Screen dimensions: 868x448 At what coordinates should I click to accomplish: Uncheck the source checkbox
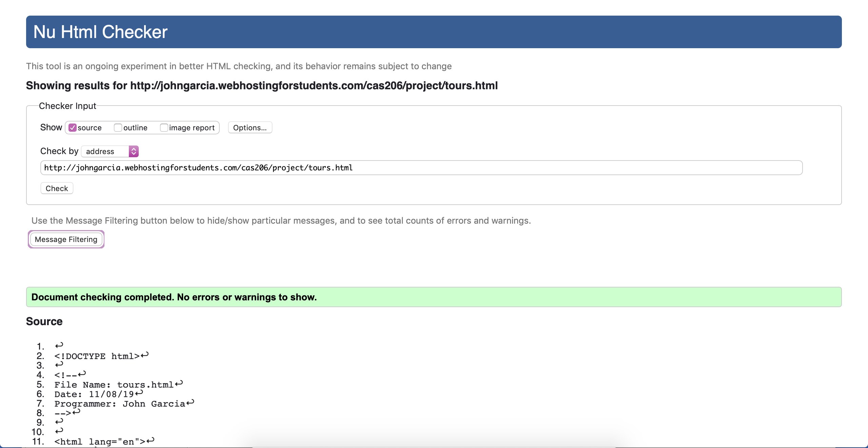click(73, 128)
